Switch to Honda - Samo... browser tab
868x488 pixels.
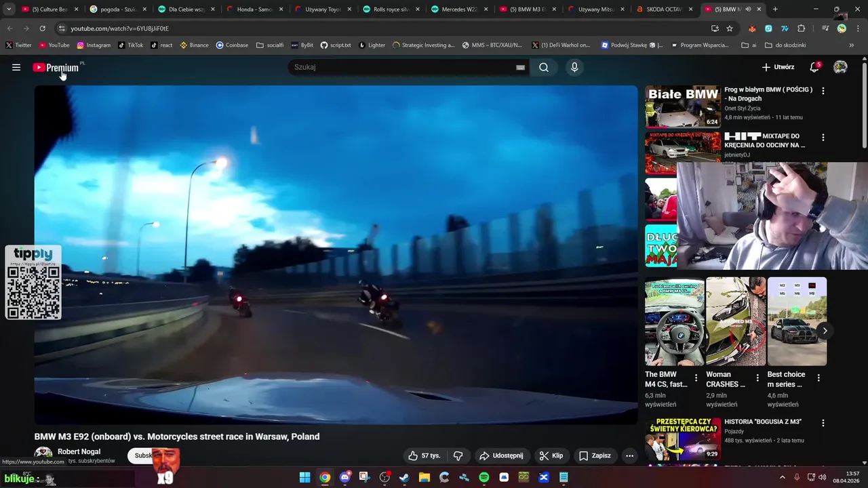(x=254, y=9)
